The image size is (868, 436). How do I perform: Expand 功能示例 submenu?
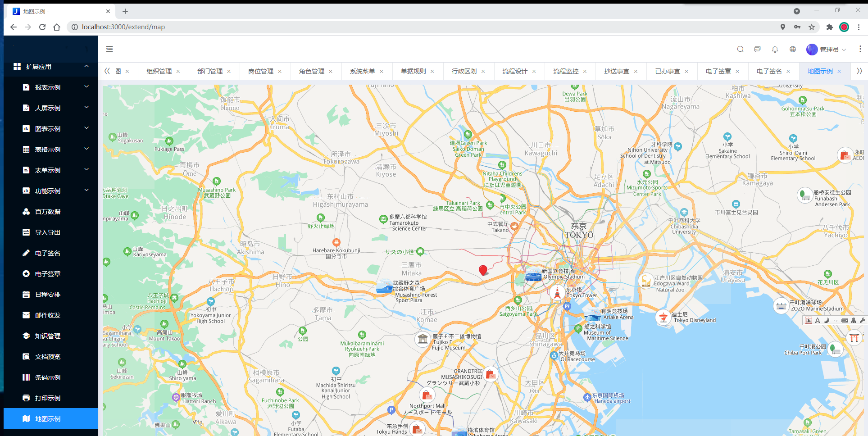[x=50, y=191]
